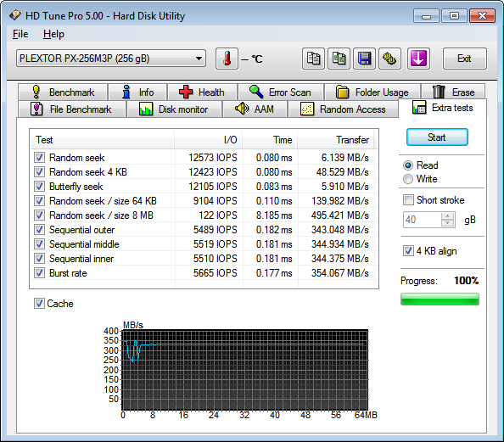
Task: Click the copy screenshot to clipboard icon
Action: pos(339,59)
